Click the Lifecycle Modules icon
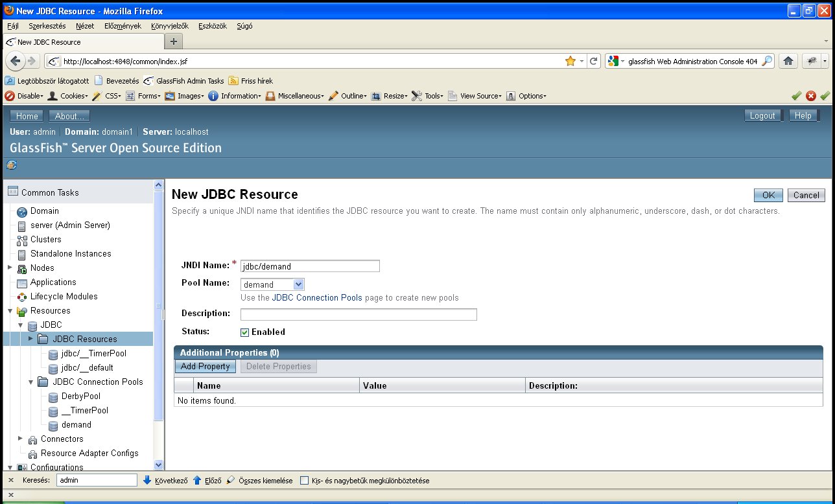The width and height of the screenshot is (835, 504). (21, 297)
